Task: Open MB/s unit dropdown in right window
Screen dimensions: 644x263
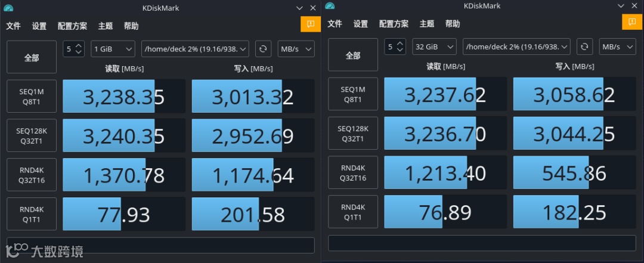Action: [x=618, y=47]
